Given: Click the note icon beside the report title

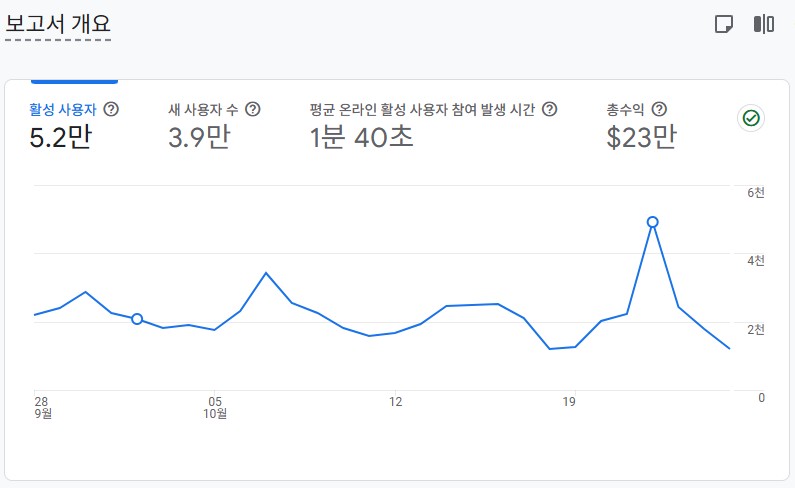Looking at the screenshot, I should pyautogui.click(x=724, y=24).
